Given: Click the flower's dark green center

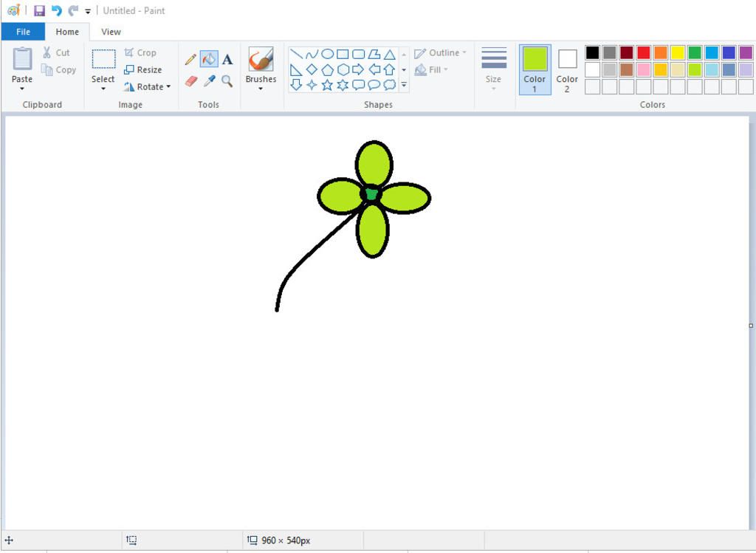Looking at the screenshot, I should [x=372, y=194].
